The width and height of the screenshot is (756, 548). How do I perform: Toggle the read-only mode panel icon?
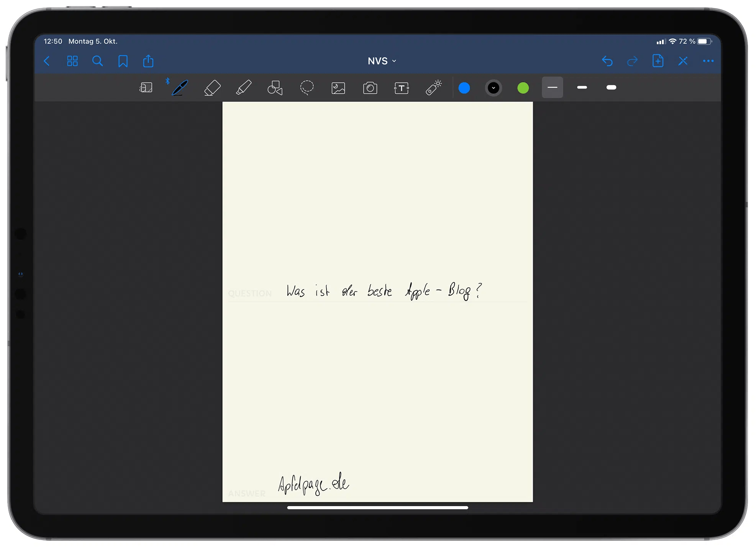146,88
